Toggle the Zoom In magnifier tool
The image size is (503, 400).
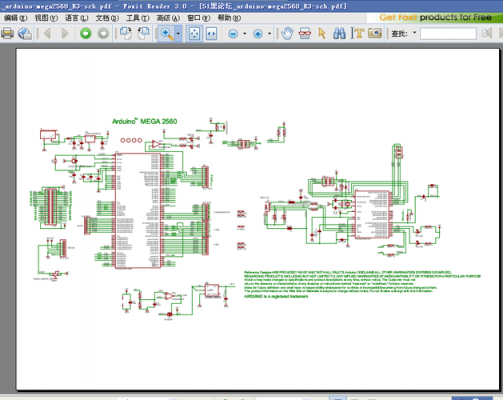pyautogui.click(x=167, y=33)
